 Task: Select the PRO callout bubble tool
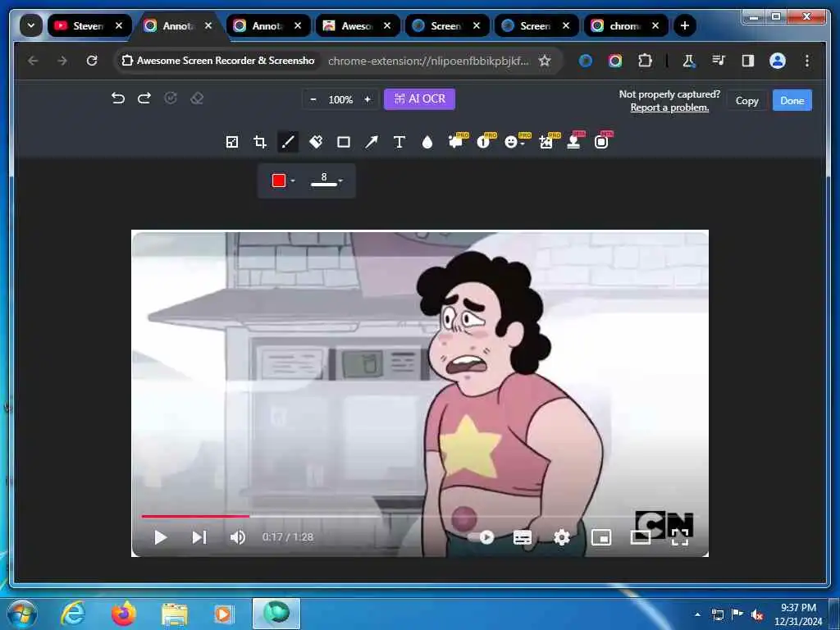pos(457,141)
